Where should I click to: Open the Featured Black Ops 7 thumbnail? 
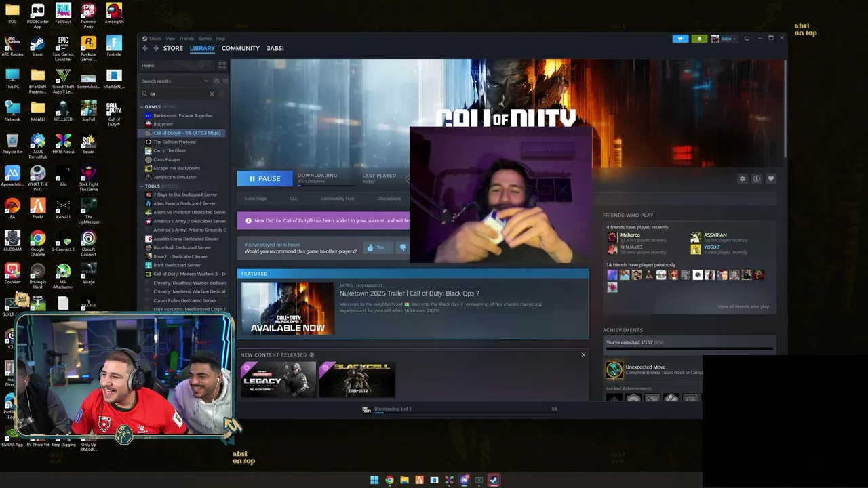(288, 308)
